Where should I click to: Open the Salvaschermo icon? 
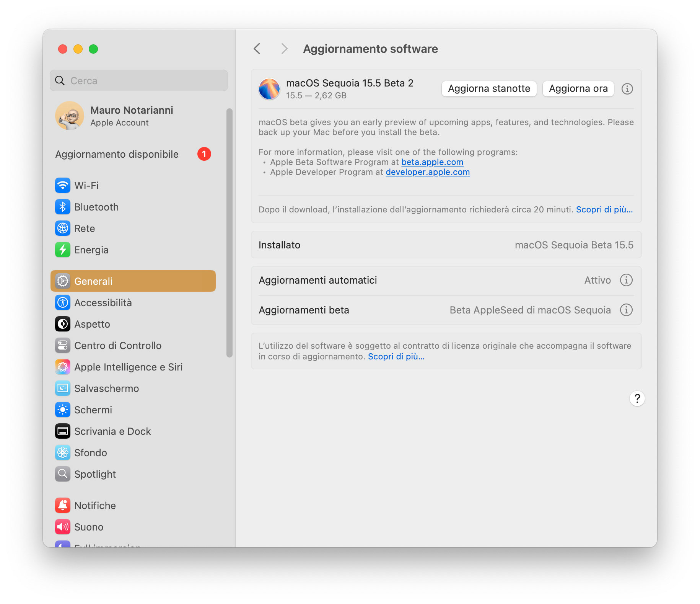(63, 389)
